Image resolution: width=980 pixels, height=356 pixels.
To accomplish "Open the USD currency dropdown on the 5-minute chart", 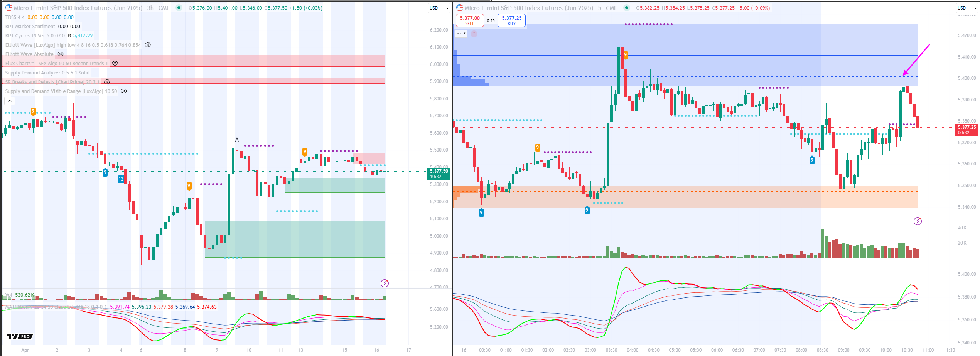I will tap(967, 8).
